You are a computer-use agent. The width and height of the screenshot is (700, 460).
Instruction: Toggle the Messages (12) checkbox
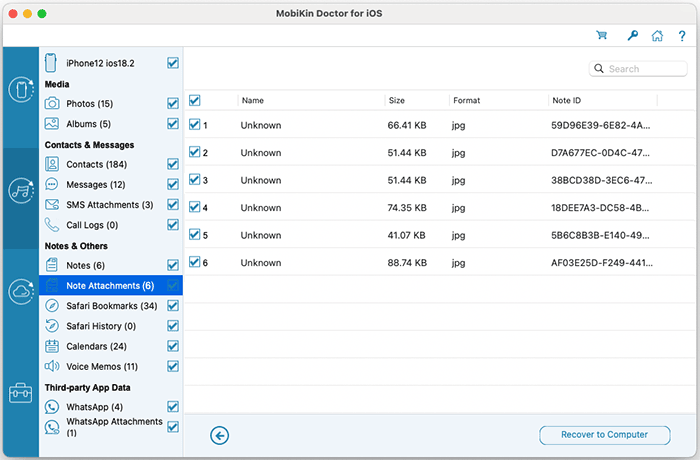coord(173,184)
